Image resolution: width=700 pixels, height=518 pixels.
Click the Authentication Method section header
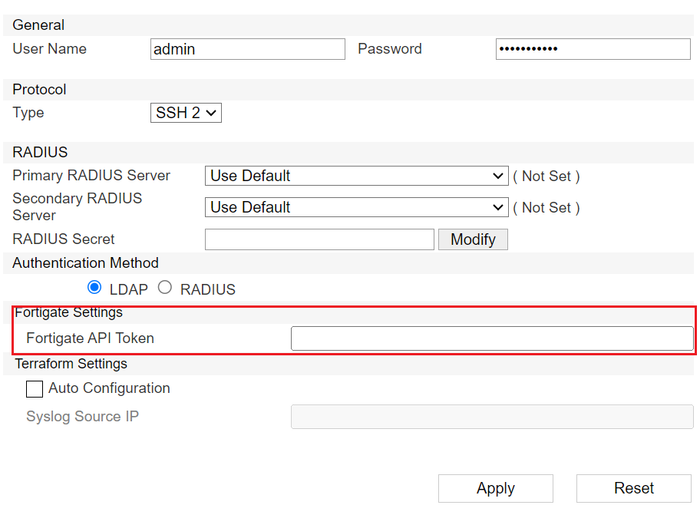[x=85, y=263]
